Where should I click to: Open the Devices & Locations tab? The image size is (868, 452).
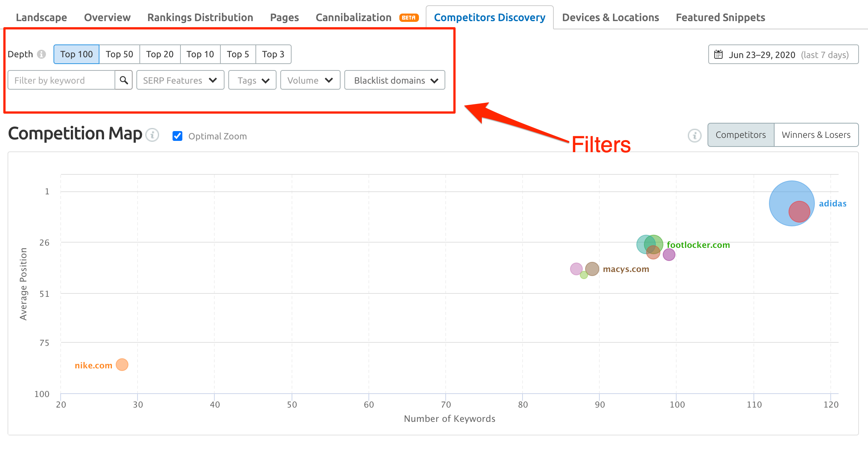[x=610, y=17]
